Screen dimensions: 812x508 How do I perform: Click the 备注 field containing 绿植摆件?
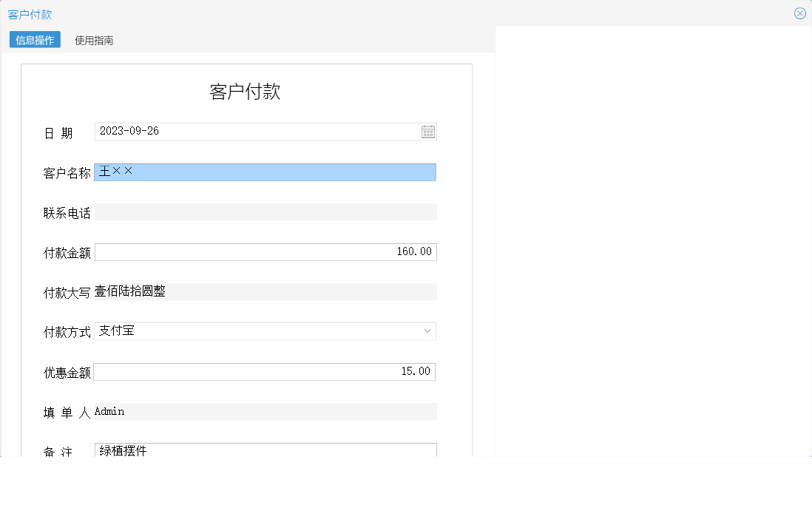(265, 450)
